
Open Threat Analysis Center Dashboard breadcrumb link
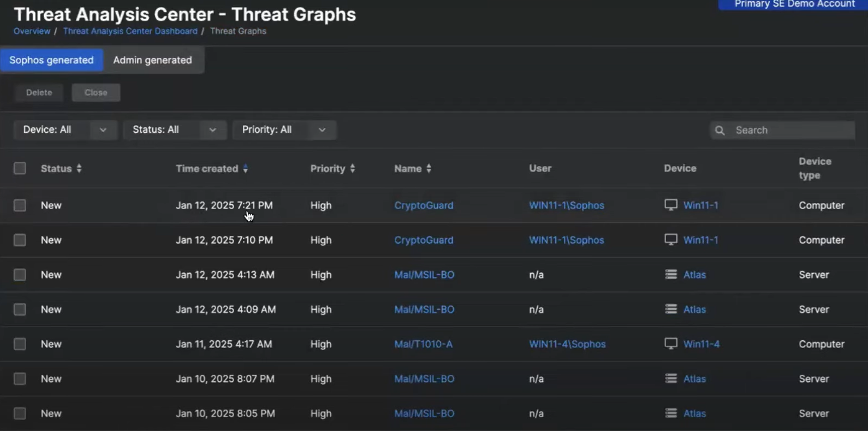(130, 31)
